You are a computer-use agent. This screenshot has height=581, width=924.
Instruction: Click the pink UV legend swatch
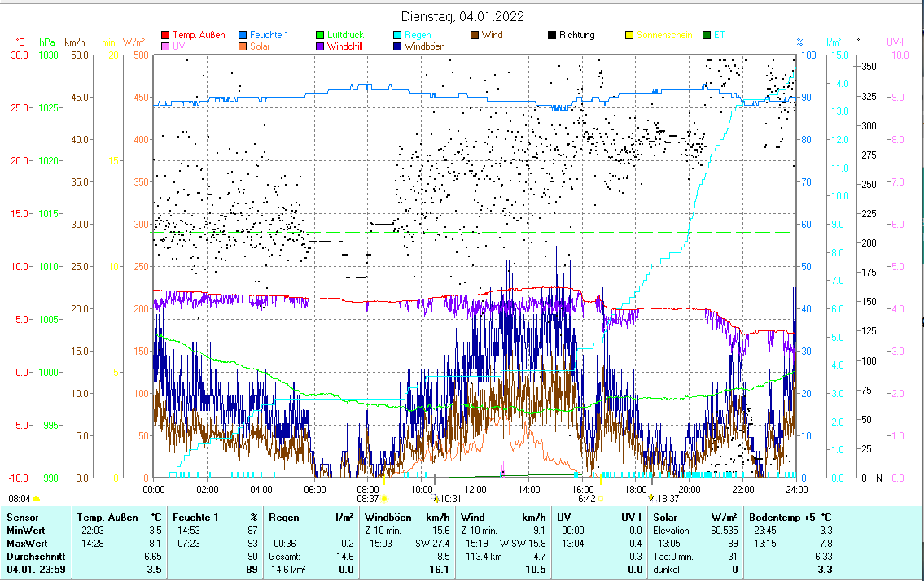point(166,46)
